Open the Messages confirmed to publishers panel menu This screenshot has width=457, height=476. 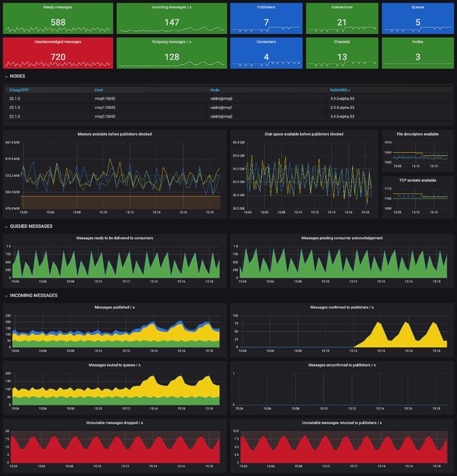tap(342, 307)
